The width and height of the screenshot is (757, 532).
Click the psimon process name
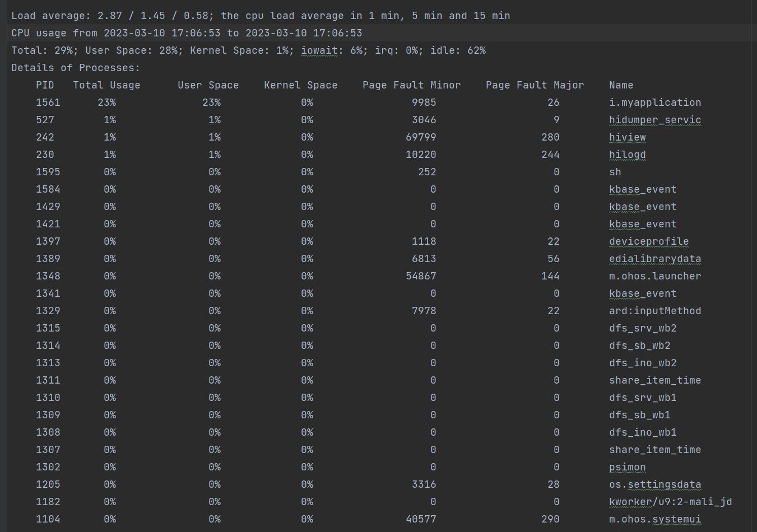[x=627, y=467]
